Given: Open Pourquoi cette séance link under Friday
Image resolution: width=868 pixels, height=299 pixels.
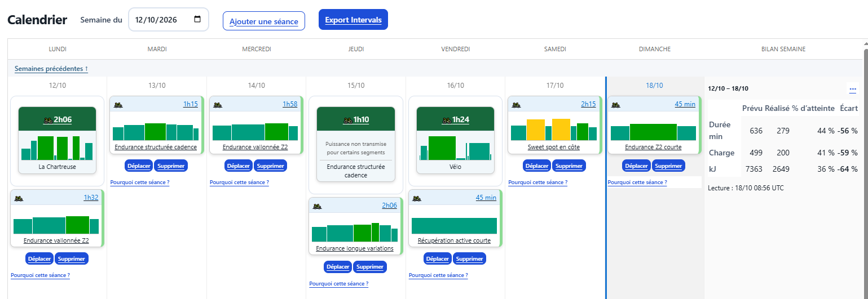Looking at the screenshot, I should (x=438, y=275).
